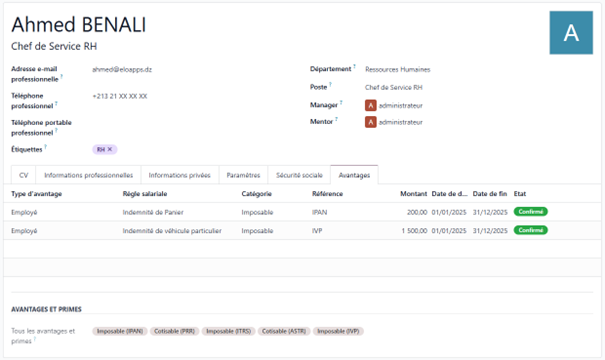Open the Mentor administrateur field
605x360 pixels.
[401, 122]
